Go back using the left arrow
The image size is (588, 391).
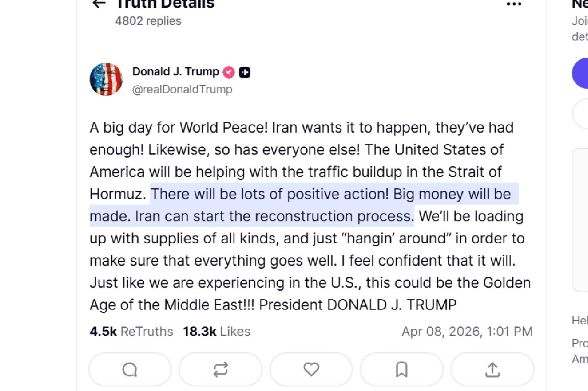coord(99,4)
